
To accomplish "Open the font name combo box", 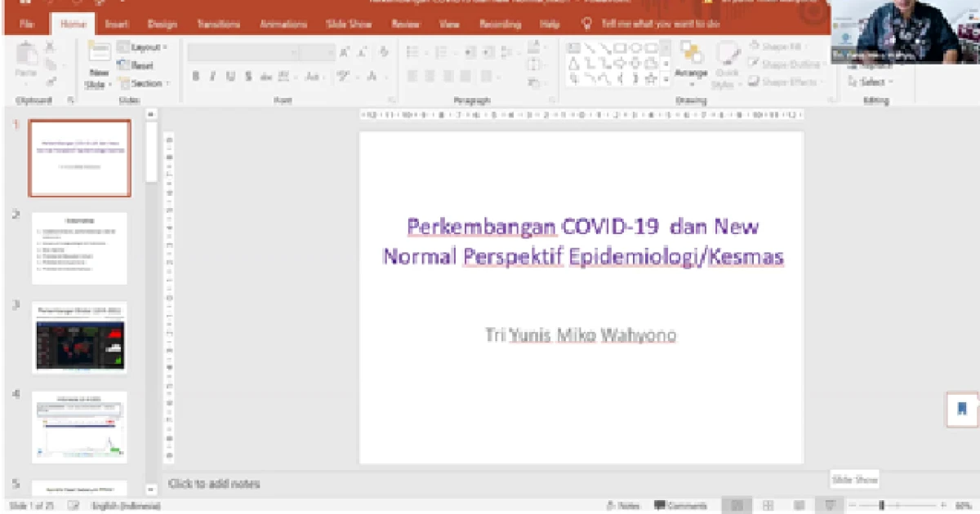I will point(243,52).
